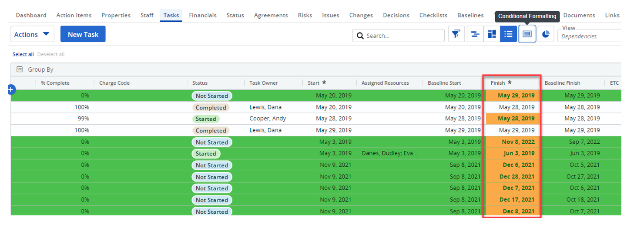The width and height of the screenshot is (644, 225).
Task: Click baseline finish Oct 27, 2021
Action: tap(583, 177)
